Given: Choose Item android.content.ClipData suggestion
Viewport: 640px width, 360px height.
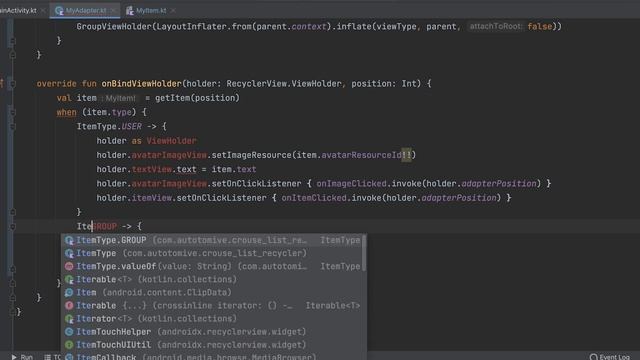Looking at the screenshot, I should tap(212, 292).
